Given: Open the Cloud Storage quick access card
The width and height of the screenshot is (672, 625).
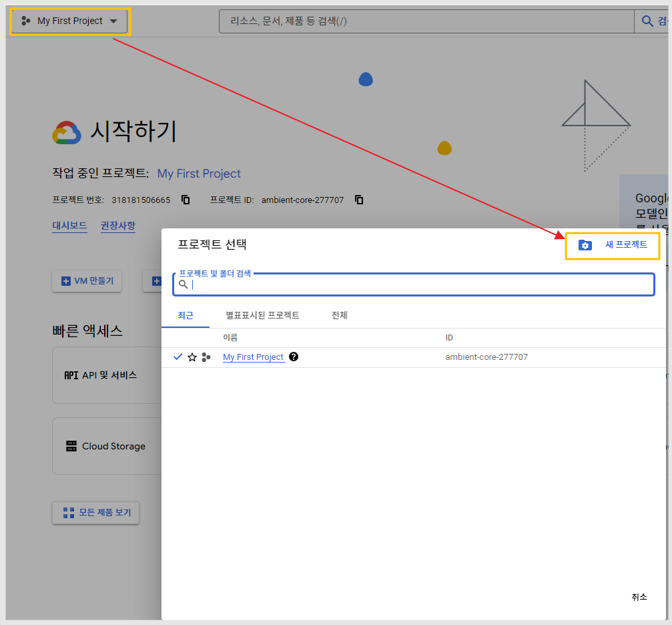Looking at the screenshot, I should [x=107, y=446].
